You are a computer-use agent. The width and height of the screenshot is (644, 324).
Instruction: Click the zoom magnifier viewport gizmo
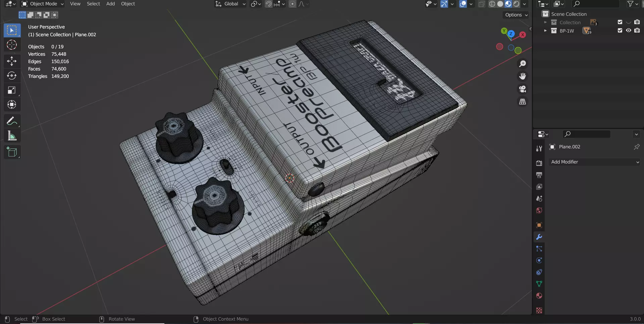point(523,64)
